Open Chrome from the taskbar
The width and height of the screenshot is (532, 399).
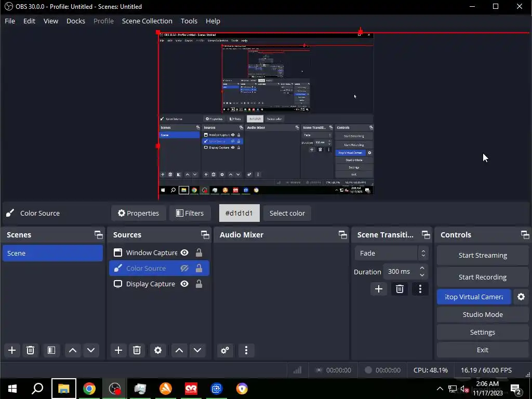89,389
